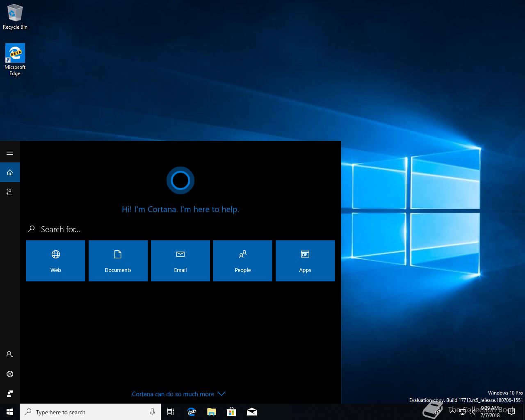Click 'Hi! I'm Cortana. I'm here to help.' text
525x420 pixels.
(180, 209)
